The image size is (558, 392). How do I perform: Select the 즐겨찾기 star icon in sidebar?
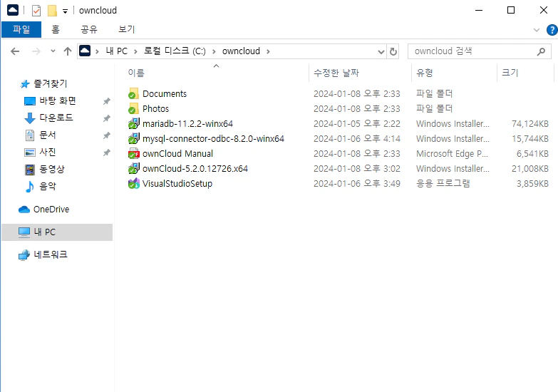click(x=25, y=84)
